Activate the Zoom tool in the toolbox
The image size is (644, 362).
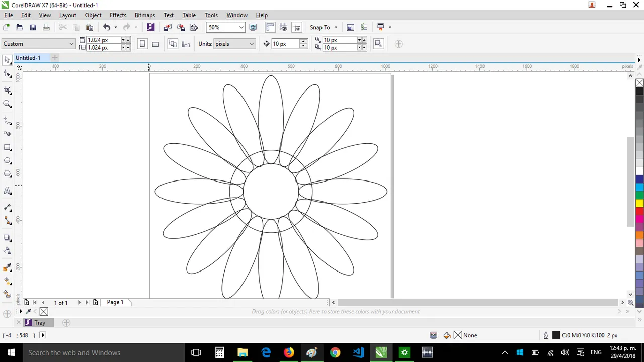[x=7, y=104]
